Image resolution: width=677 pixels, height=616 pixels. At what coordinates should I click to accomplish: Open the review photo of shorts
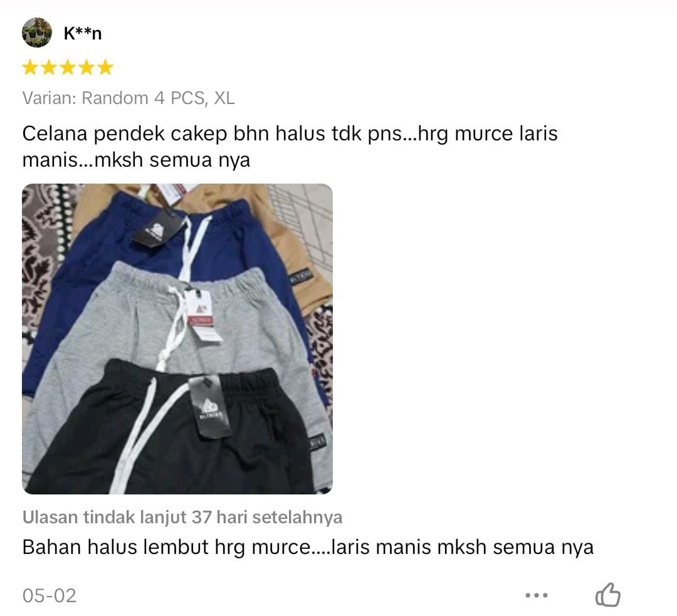[x=177, y=339]
